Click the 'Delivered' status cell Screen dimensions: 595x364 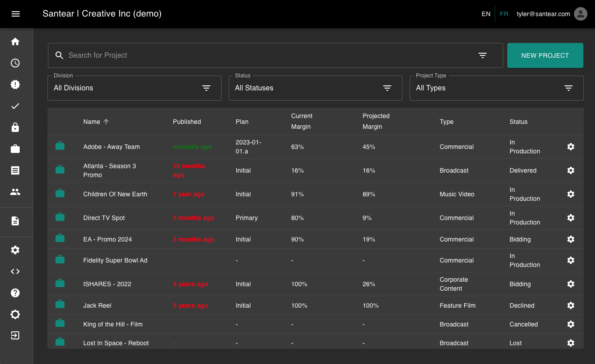click(x=523, y=170)
